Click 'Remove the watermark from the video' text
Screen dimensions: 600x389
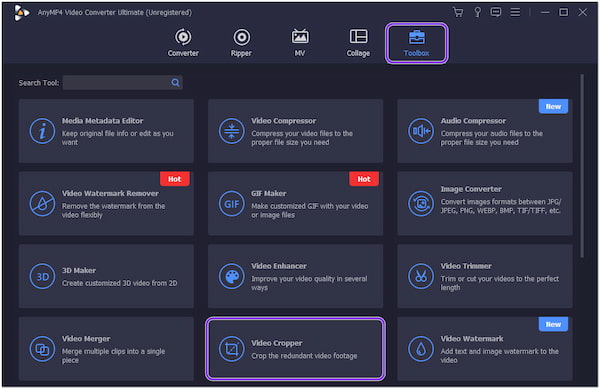114,210
